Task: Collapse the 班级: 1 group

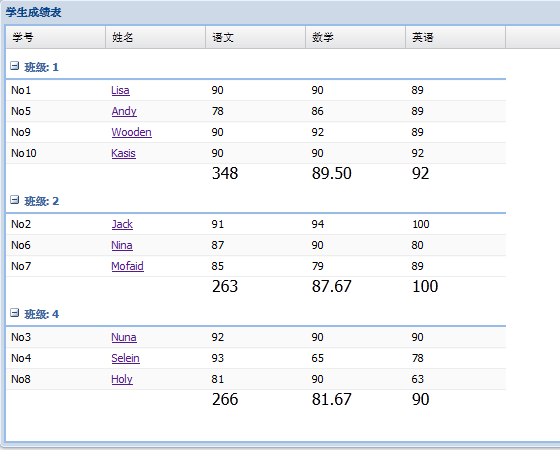Action: pyautogui.click(x=14, y=66)
